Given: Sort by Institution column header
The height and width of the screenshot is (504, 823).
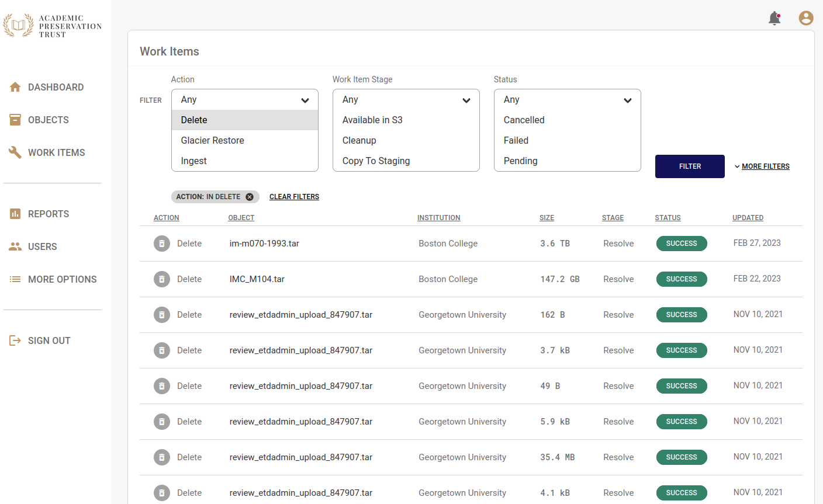Looking at the screenshot, I should [x=439, y=218].
